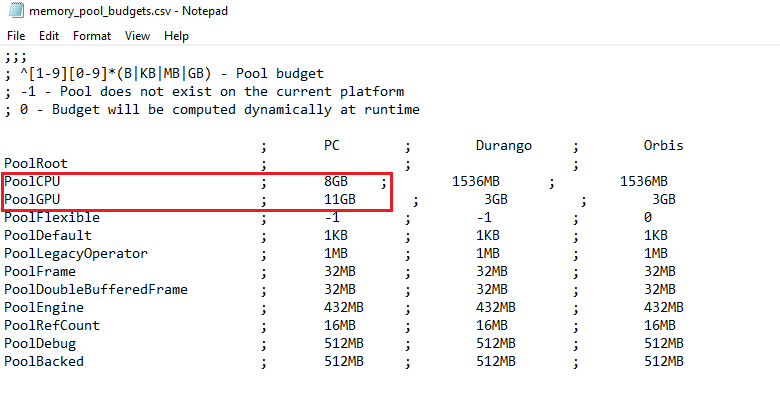Click the PoolGPU row label
The image size is (780, 402).
(x=32, y=199)
